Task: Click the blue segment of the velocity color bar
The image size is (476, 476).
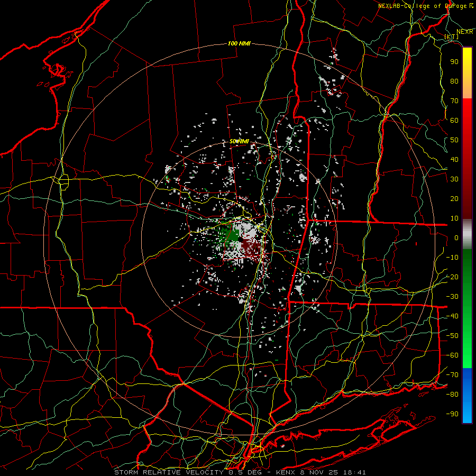Action: coord(467,395)
